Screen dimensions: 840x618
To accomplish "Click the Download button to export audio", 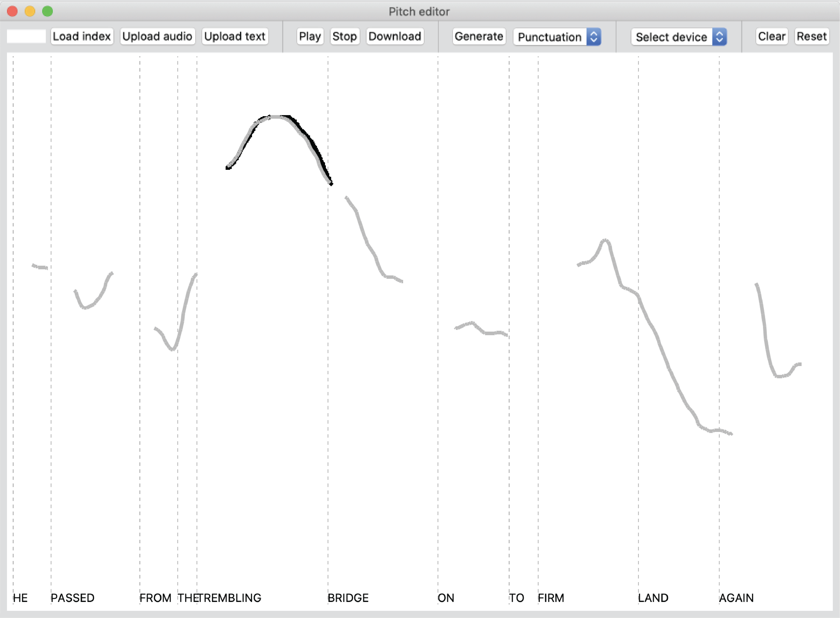I will tap(394, 36).
